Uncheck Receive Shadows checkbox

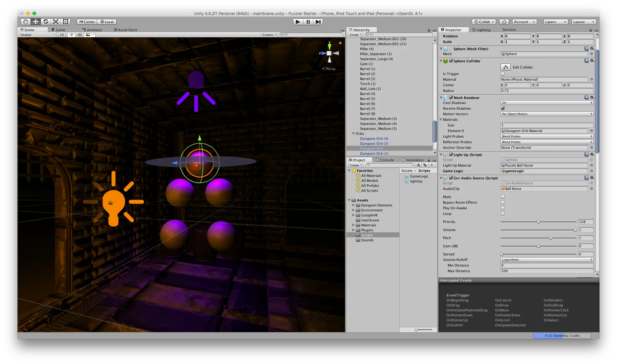coord(502,108)
